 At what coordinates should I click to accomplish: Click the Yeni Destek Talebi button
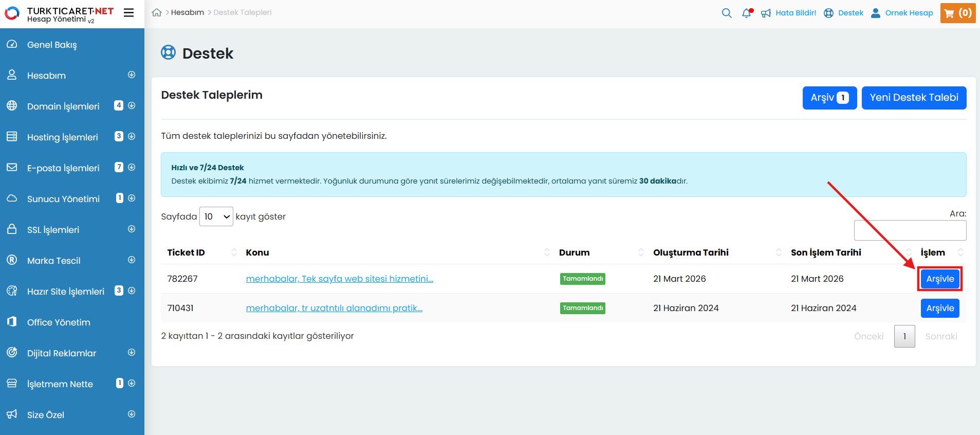click(914, 98)
